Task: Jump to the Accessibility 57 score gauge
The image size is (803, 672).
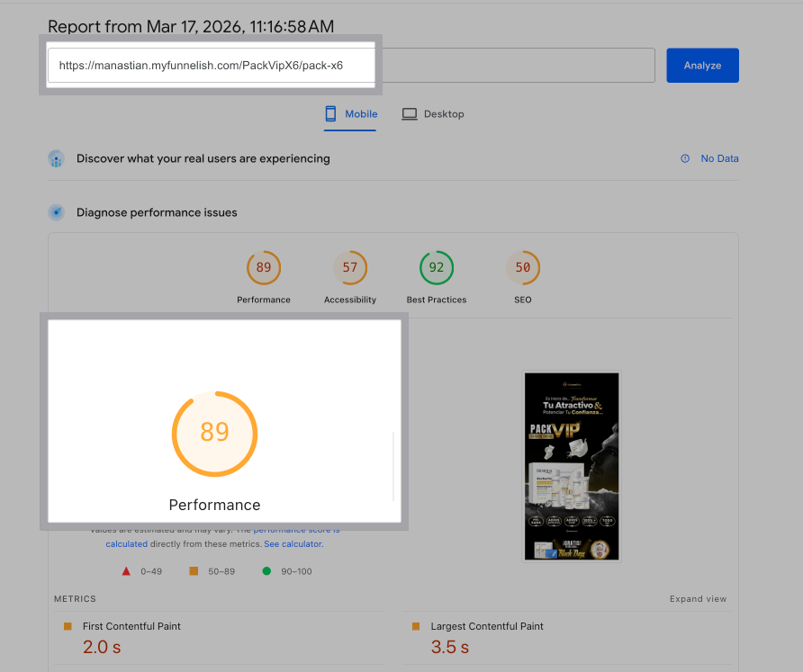Action: coord(350,268)
